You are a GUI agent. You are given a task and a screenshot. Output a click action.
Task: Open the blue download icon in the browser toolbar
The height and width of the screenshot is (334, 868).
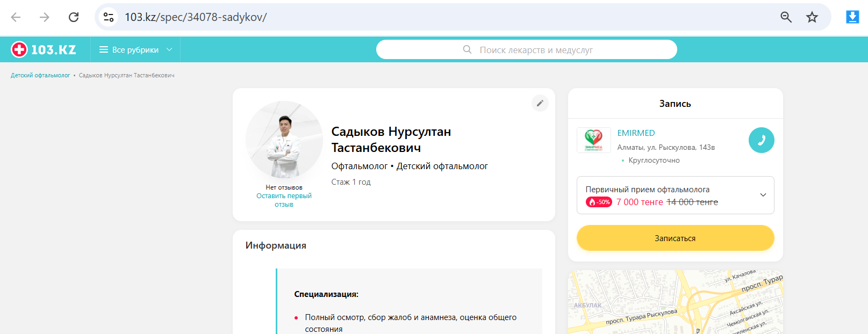[x=852, y=17]
